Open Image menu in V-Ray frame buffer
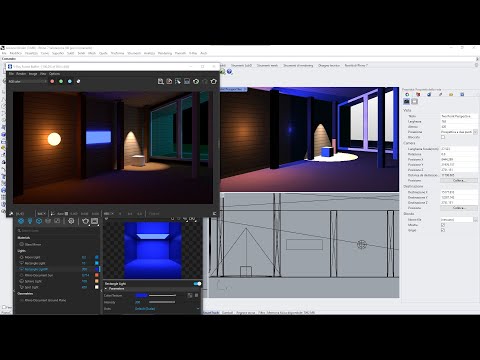Screen dimensions: 480x360 (33, 74)
